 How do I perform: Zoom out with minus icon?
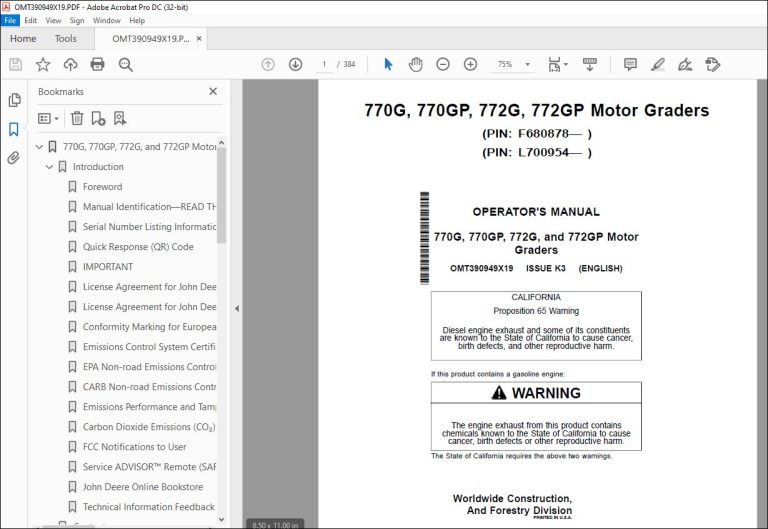point(443,64)
